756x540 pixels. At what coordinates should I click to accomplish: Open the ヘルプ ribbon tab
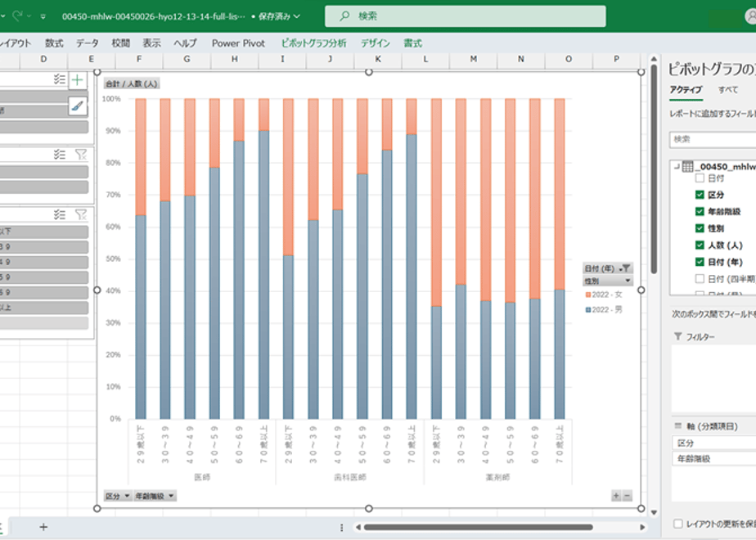click(x=185, y=43)
